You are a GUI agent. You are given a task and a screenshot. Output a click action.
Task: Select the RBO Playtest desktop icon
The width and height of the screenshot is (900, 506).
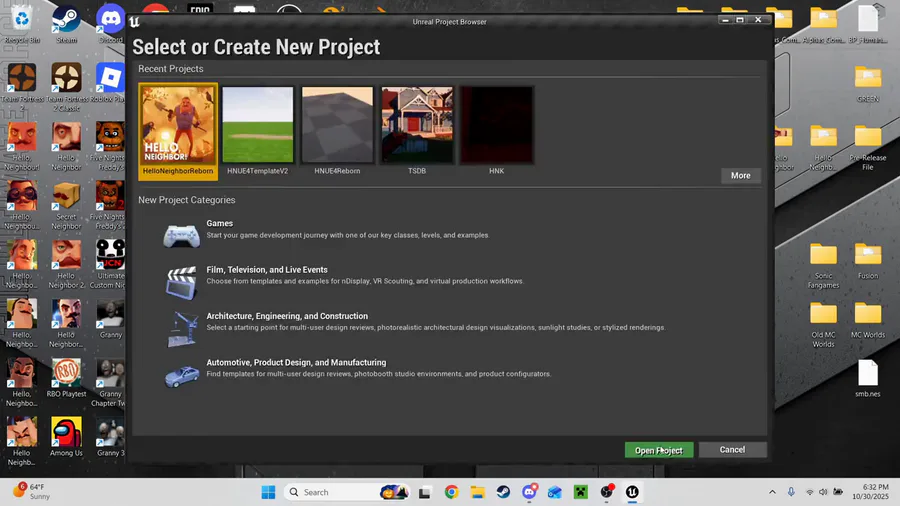[x=67, y=377]
